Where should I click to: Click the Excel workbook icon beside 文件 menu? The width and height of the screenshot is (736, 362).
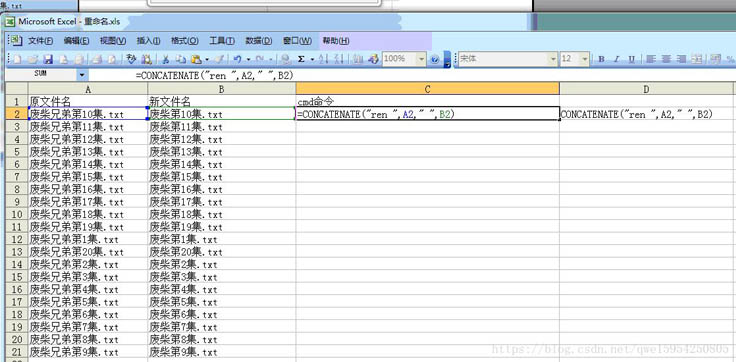(16, 41)
